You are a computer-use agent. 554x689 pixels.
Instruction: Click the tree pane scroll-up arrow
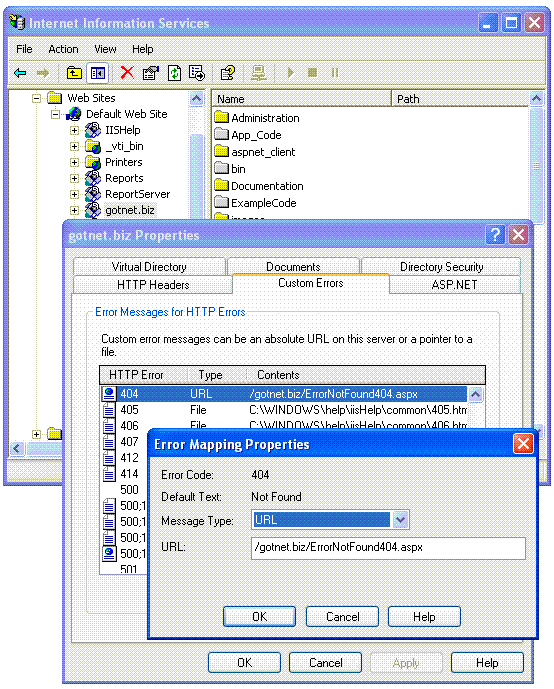pyautogui.click(x=196, y=98)
